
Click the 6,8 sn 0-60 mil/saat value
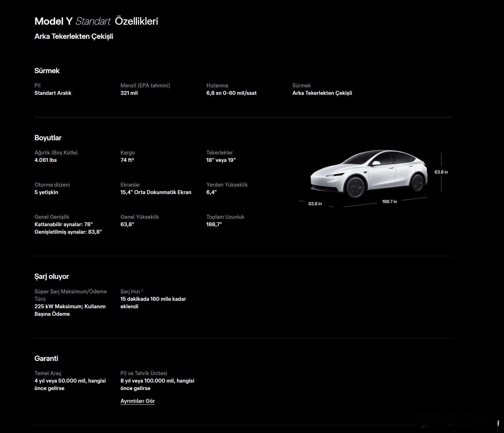[x=231, y=93]
